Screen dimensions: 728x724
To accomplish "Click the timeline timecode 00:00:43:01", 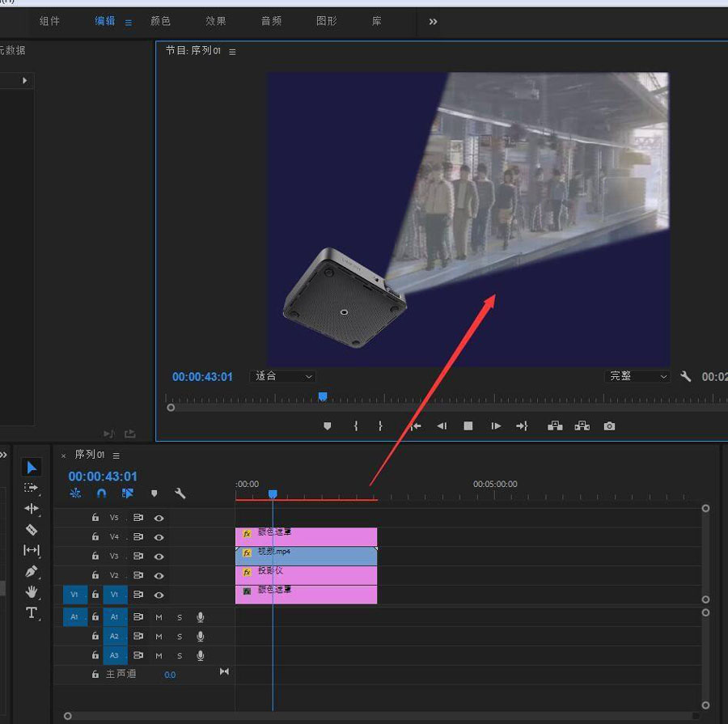I will [103, 476].
